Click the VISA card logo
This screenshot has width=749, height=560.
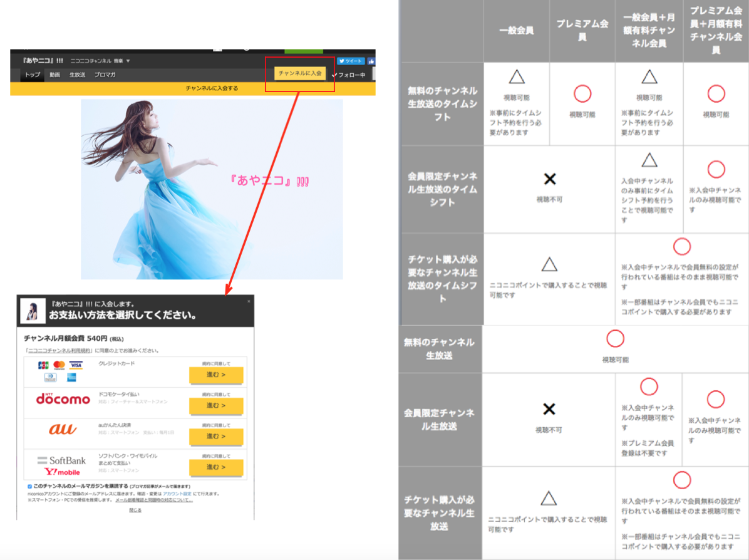click(x=76, y=365)
